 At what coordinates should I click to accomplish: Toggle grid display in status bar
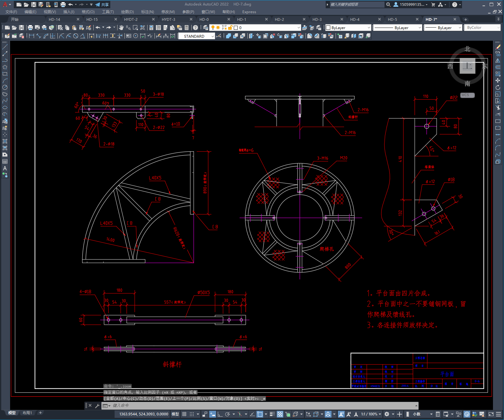point(184,414)
